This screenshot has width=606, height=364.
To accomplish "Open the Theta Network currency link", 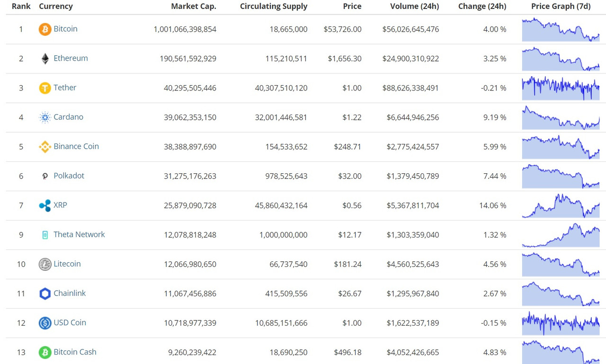I will 79,234.
